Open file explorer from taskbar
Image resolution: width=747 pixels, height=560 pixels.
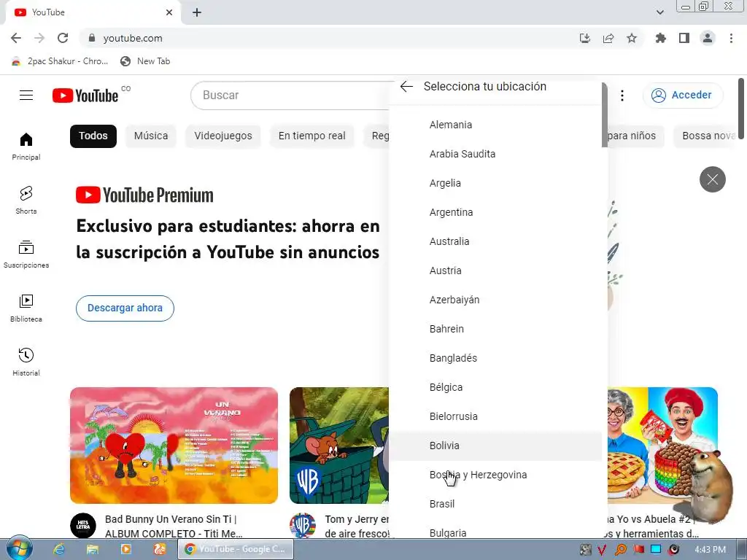(x=93, y=549)
